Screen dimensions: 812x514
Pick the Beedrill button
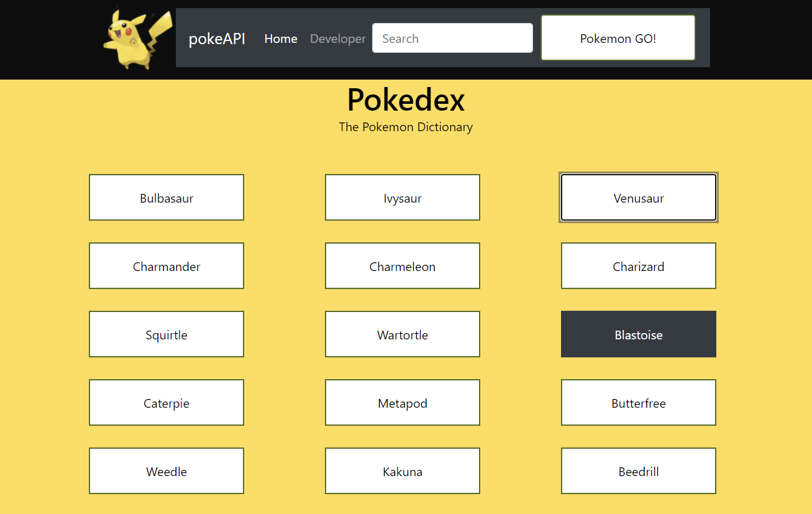coord(639,471)
